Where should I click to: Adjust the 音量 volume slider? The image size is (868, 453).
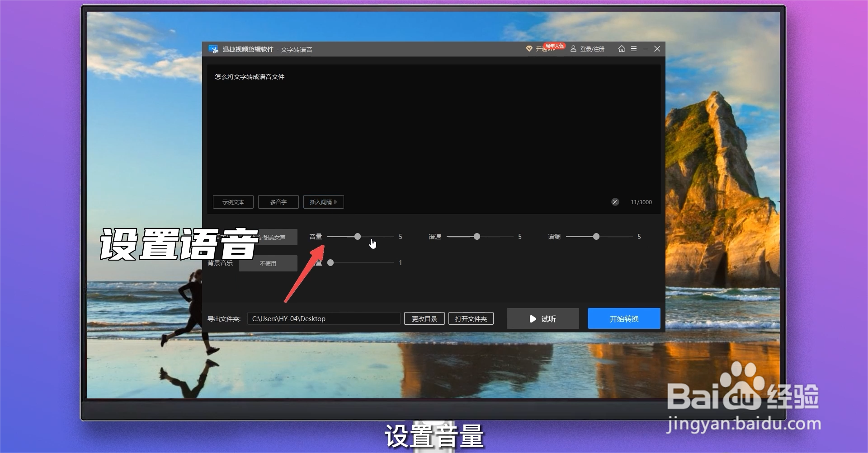[358, 236]
